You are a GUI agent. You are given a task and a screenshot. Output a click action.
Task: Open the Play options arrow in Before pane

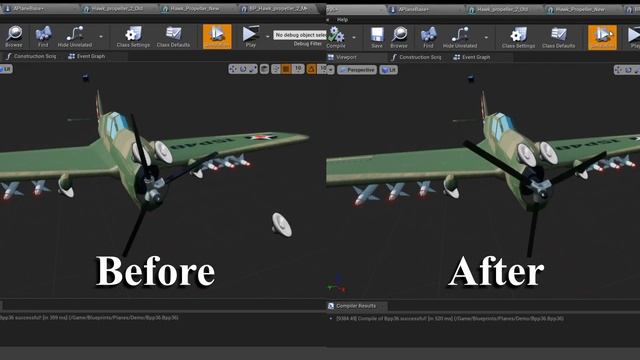268,37
